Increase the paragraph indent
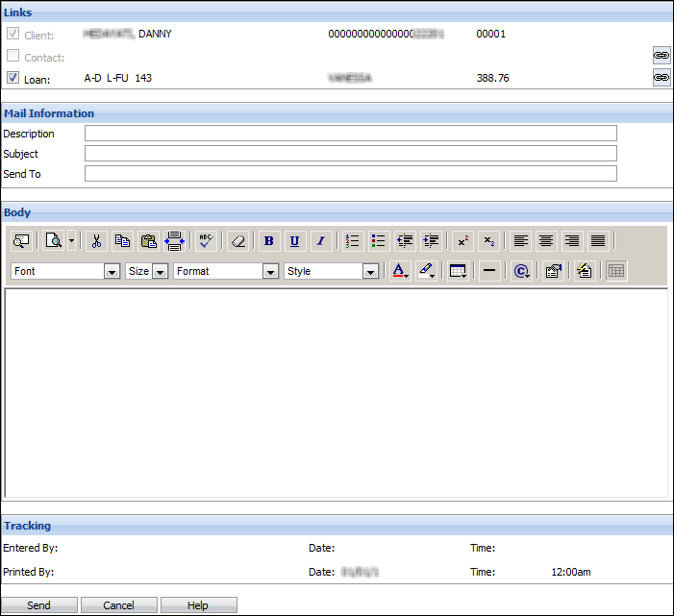The image size is (674, 616). click(x=431, y=241)
